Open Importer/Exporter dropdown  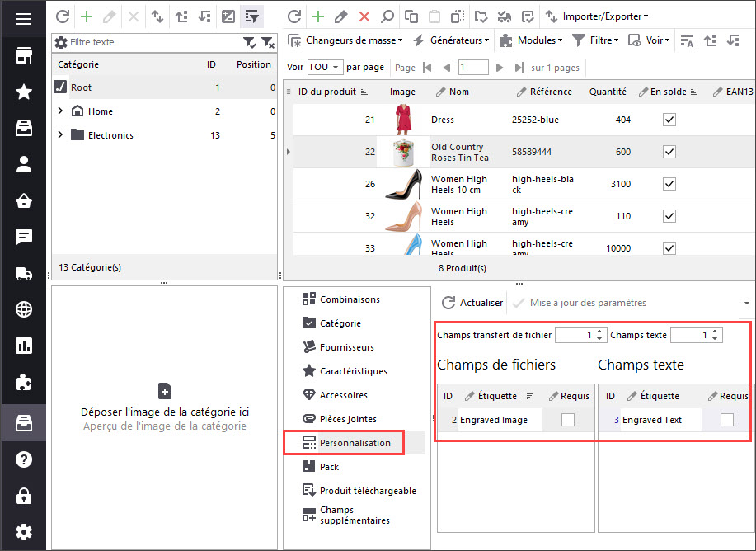click(x=598, y=16)
